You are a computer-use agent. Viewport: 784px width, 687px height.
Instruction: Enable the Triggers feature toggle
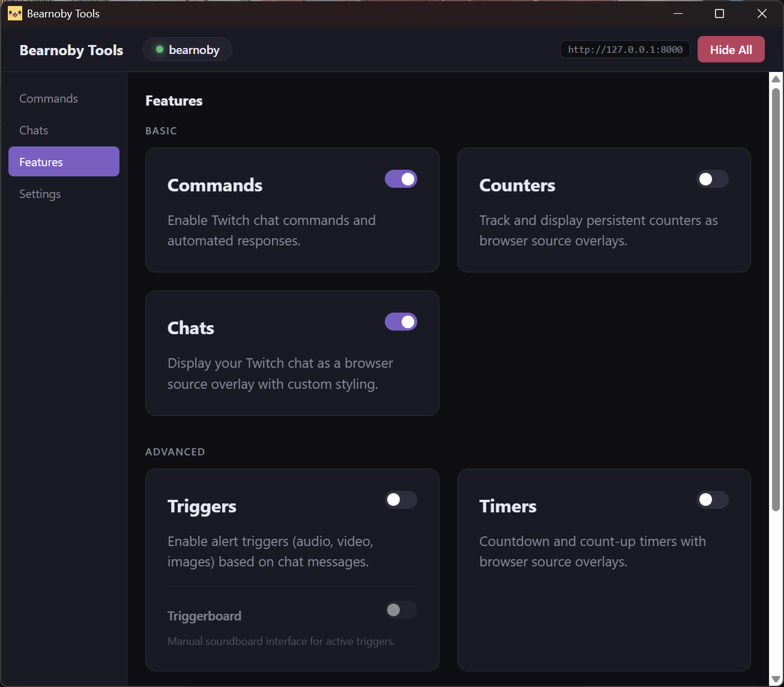click(401, 500)
